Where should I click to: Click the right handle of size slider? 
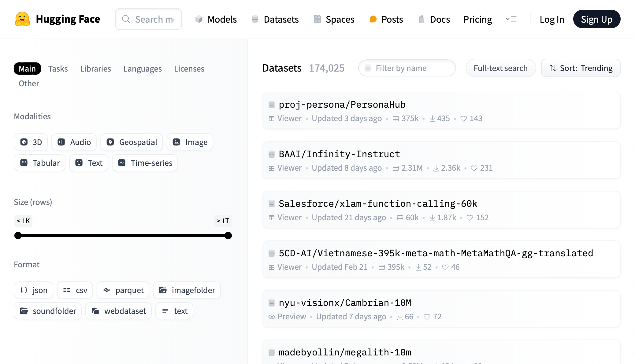[x=228, y=236]
